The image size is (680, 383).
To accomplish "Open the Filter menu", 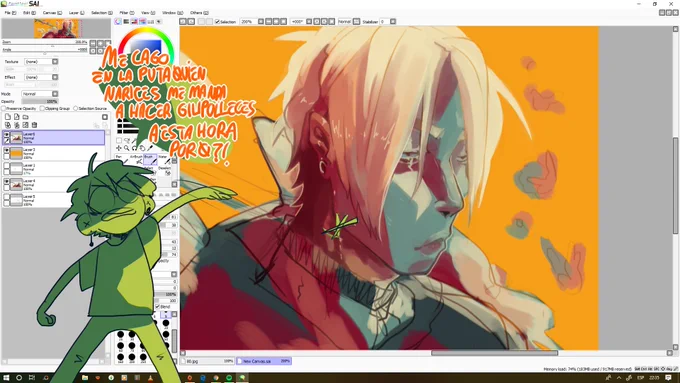I will click(x=127, y=13).
